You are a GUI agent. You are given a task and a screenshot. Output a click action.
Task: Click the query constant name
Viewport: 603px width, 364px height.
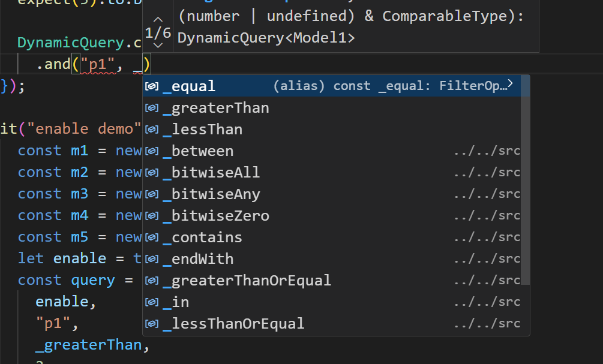coord(93,280)
